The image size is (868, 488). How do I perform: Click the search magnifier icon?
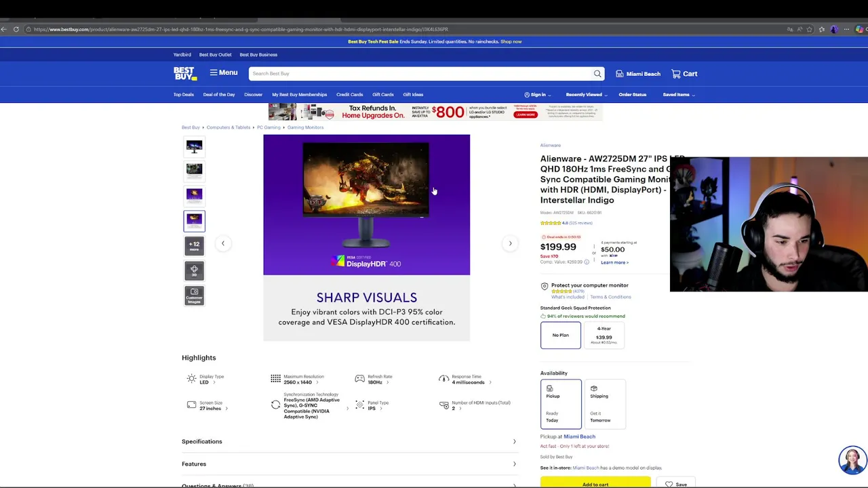597,73
